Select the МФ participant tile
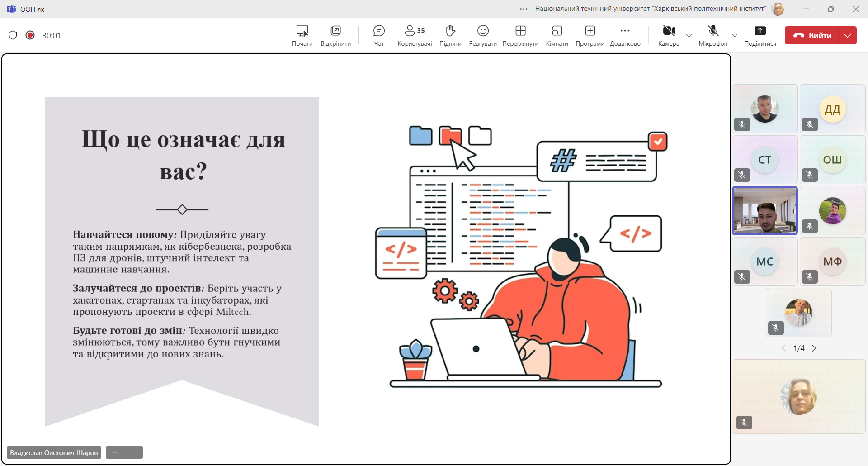Image resolution: width=868 pixels, height=466 pixels. pos(832,262)
